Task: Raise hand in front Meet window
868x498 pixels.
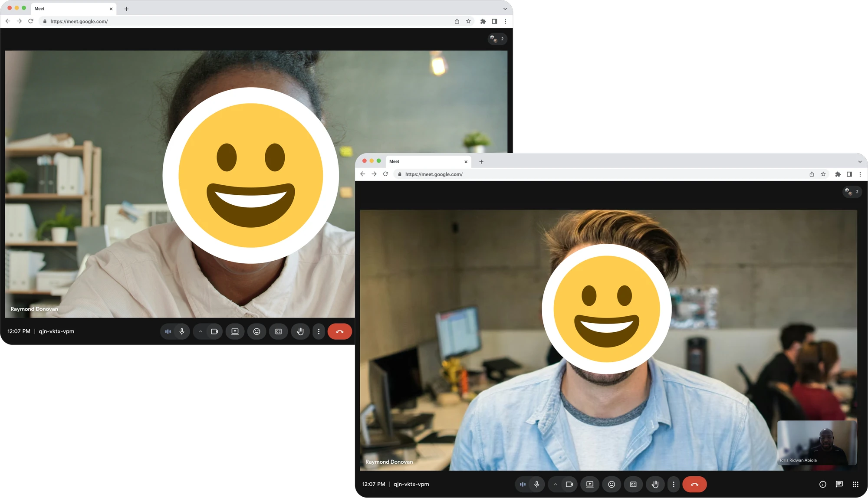Action: click(x=655, y=484)
